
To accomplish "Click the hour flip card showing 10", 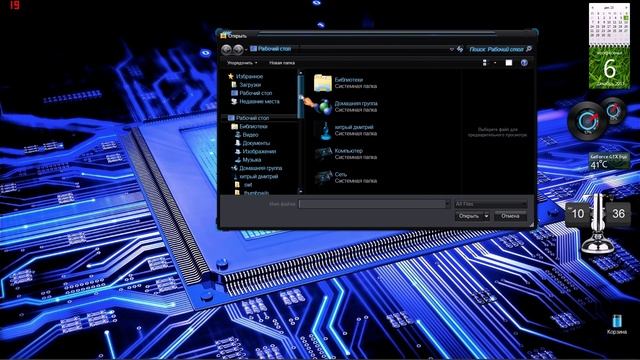I will (578, 213).
